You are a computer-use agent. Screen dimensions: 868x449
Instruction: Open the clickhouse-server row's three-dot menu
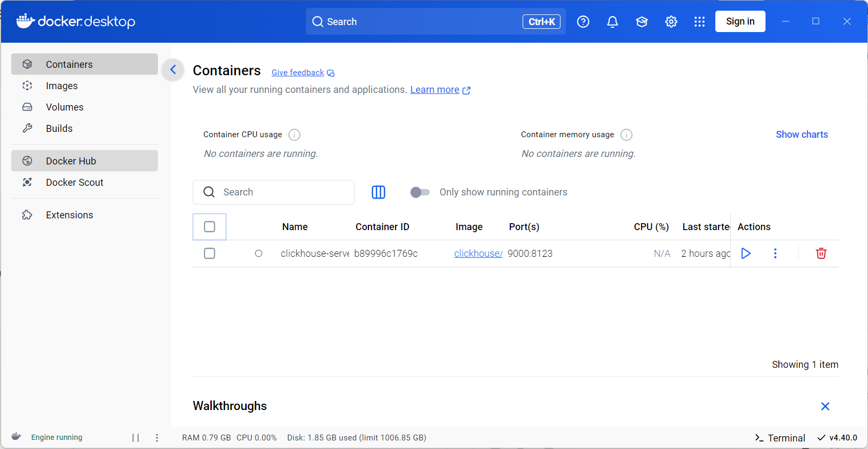(x=775, y=253)
